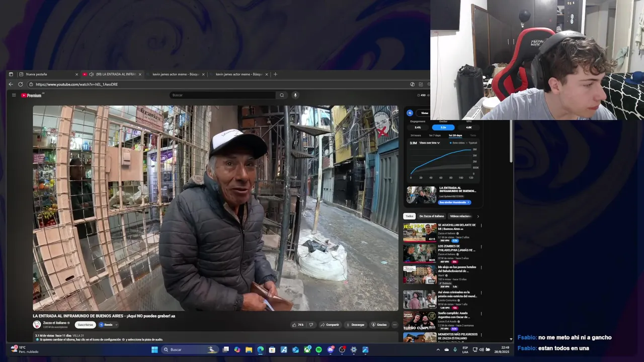This screenshot has height=362, width=644.
Task: Show more filter chips with right chevron
Action: pyautogui.click(x=478, y=216)
